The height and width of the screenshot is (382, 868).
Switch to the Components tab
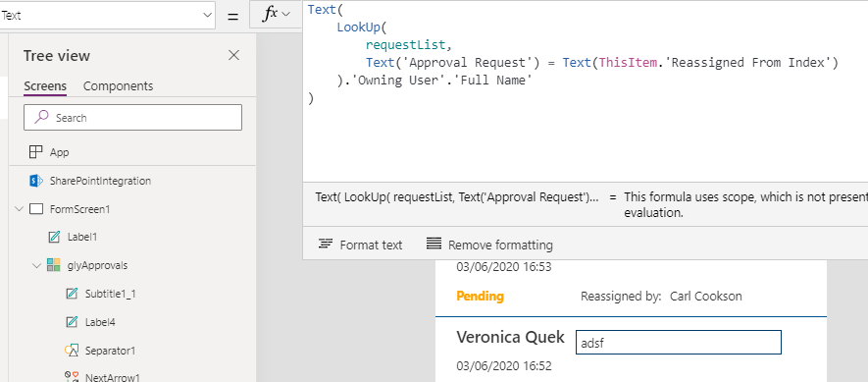click(118, 86)
